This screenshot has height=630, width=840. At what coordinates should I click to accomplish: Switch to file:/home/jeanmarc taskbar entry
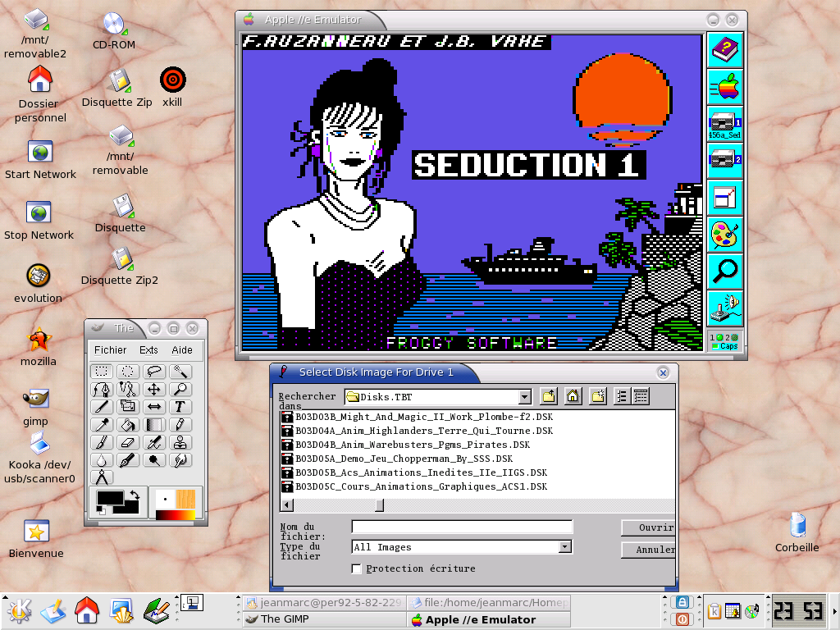(x=489, y=603)
